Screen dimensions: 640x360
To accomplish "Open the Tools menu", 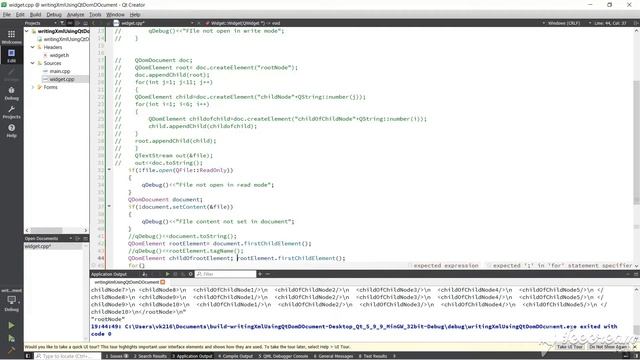I will 95,14.
